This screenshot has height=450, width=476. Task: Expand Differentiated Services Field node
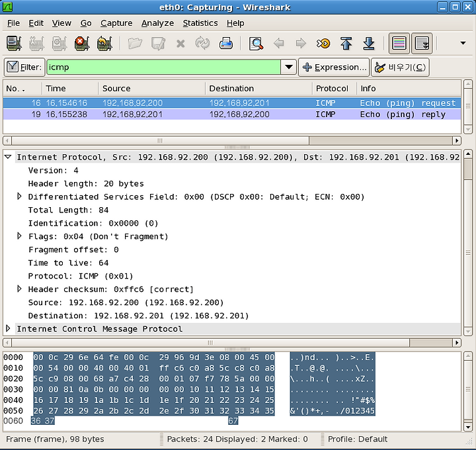[x=19, y=197]
